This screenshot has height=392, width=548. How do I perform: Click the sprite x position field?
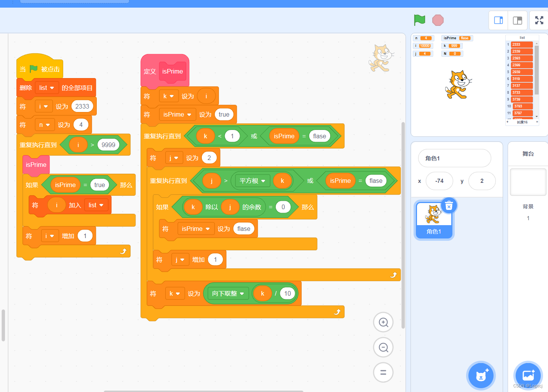(439, 181)
